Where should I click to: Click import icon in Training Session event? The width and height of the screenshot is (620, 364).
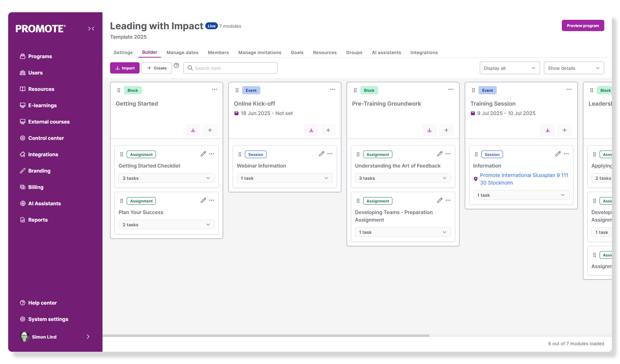tap(548, 130)
